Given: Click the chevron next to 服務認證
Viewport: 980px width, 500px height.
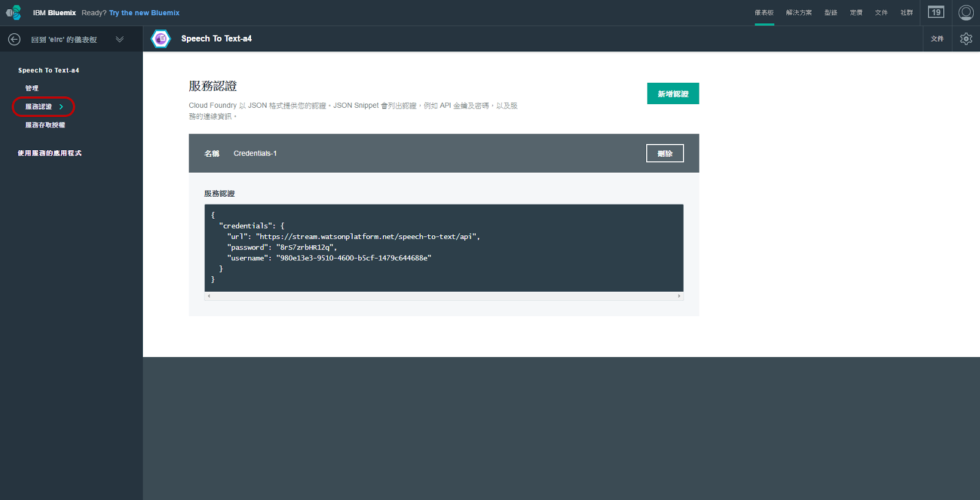Looking at the screenshot, I should (61, 107).
